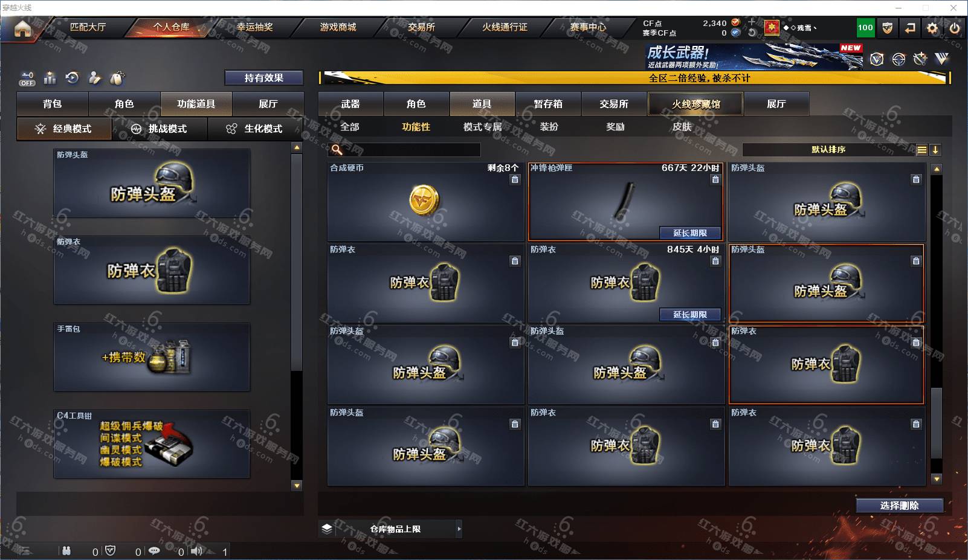Open the settings gear in top bar

click(932, 28)
